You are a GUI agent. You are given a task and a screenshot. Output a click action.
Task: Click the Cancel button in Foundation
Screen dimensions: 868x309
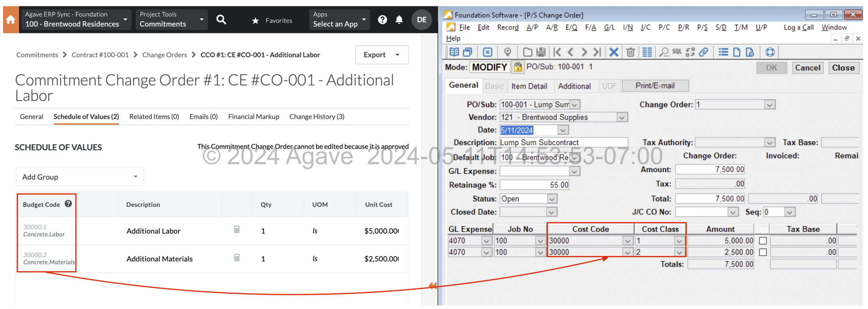pos(807,68)
